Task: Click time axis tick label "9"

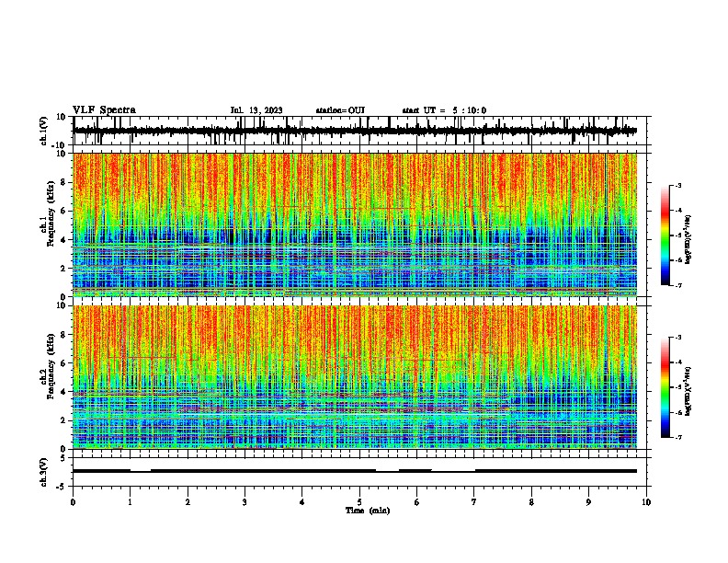Action: (x=588, y=502)
